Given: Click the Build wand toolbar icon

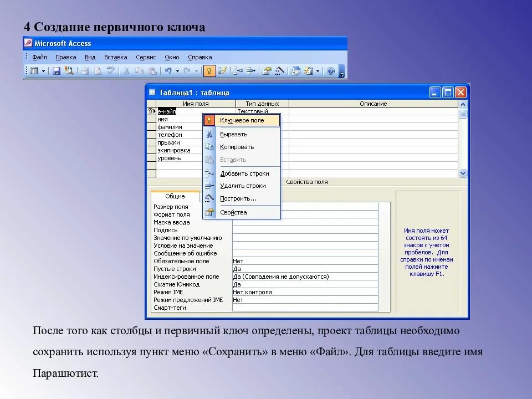Looking at the screenshot, I should pyautogui.click(x=279, y=71).
